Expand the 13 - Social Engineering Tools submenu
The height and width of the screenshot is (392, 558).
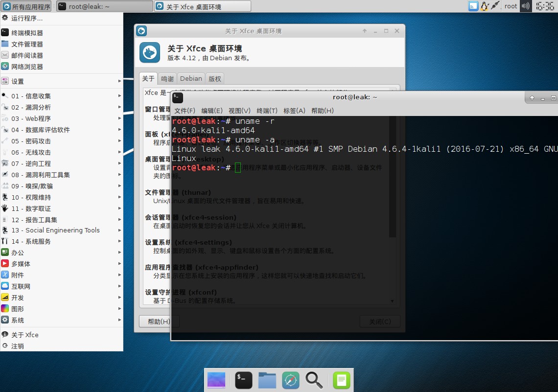pyautogui.click(x=62, y=230)
